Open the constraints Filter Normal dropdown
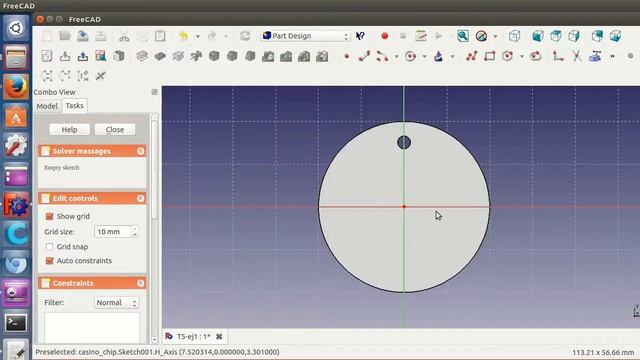Image resolution: width=640 pixels, height=360 pixels. [116, 302]
